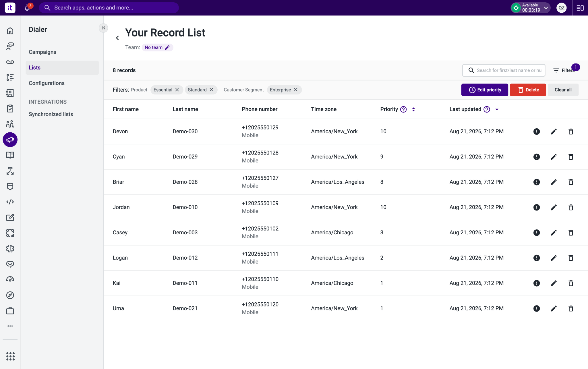Sort by Priority column arrows
Viewport: 588px width, 369px height.
[x=413, y=109]
